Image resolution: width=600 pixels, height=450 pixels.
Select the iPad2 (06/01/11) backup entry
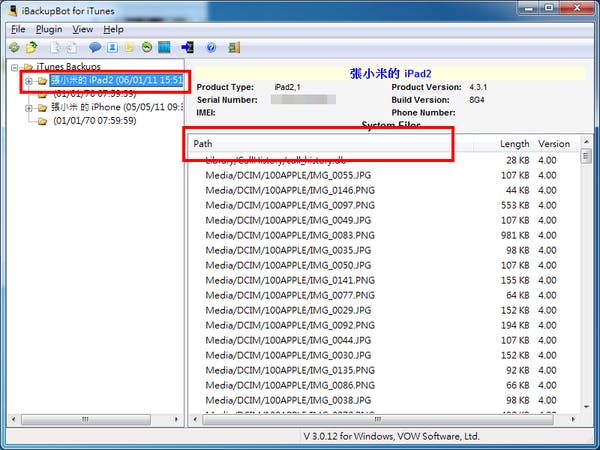click(117, 80)
